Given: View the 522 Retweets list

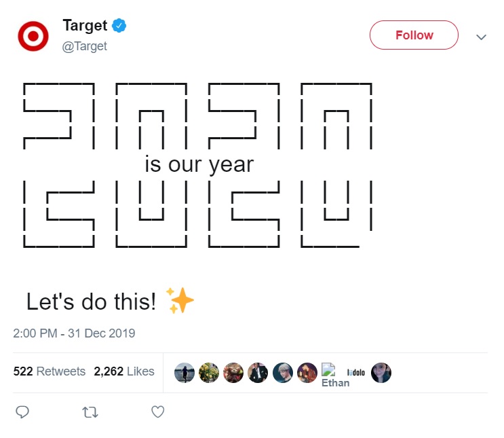Looking at the screenshot, I should tap(49, 371).
